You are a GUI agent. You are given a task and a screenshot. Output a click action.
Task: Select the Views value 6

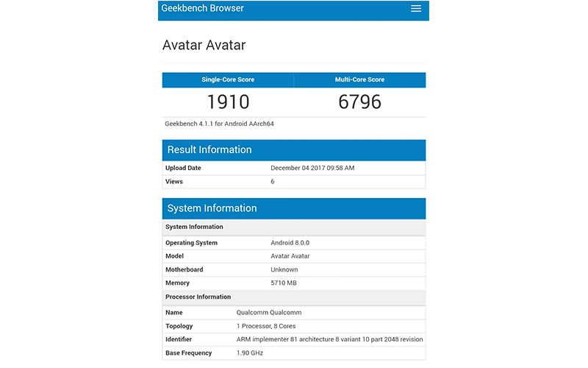pos(273,181)
